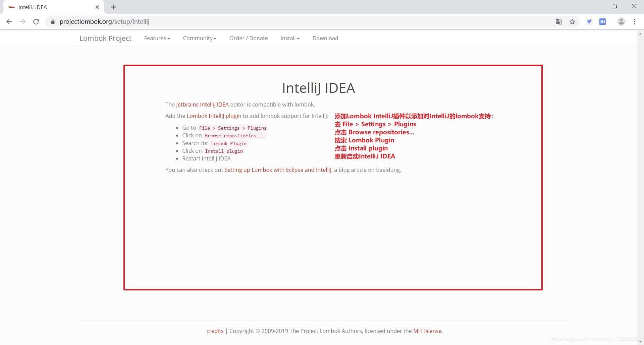Image resolution: width=644 pixels, height=345 pixels.
Task: Open the MIT license link
Action: [x=428, y=331]
